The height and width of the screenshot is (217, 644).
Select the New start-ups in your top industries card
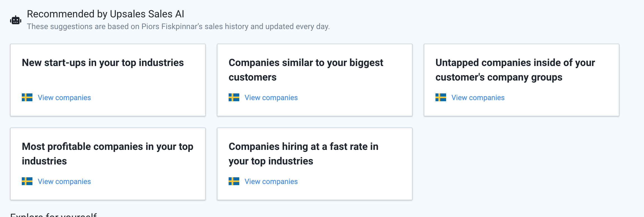tap(108, 80)
